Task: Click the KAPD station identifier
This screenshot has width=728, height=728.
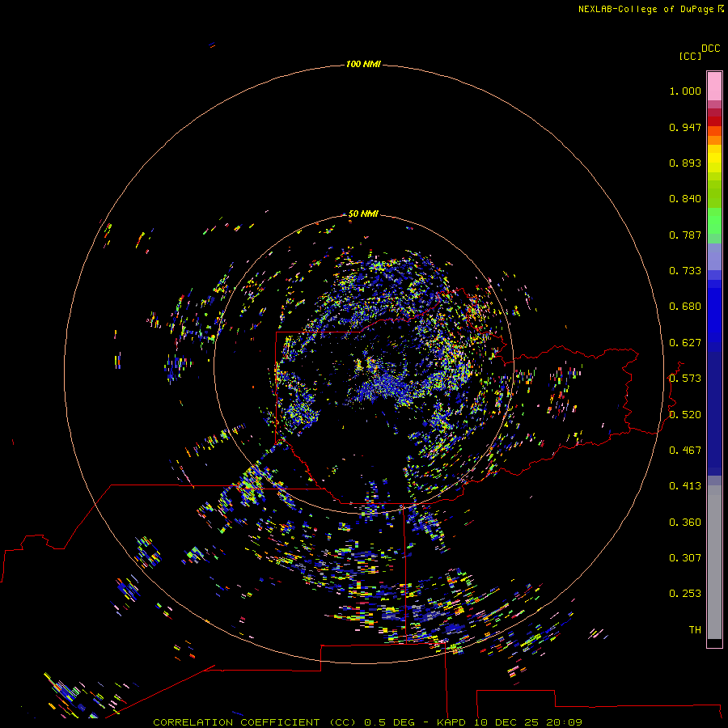Action: coord(451,722)
